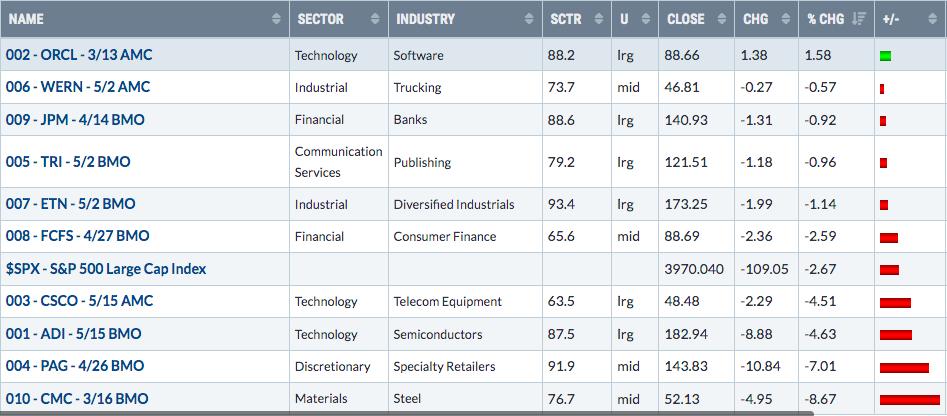Open 006 - WERN - 5/2 AMC link

(x=78, y=87)
